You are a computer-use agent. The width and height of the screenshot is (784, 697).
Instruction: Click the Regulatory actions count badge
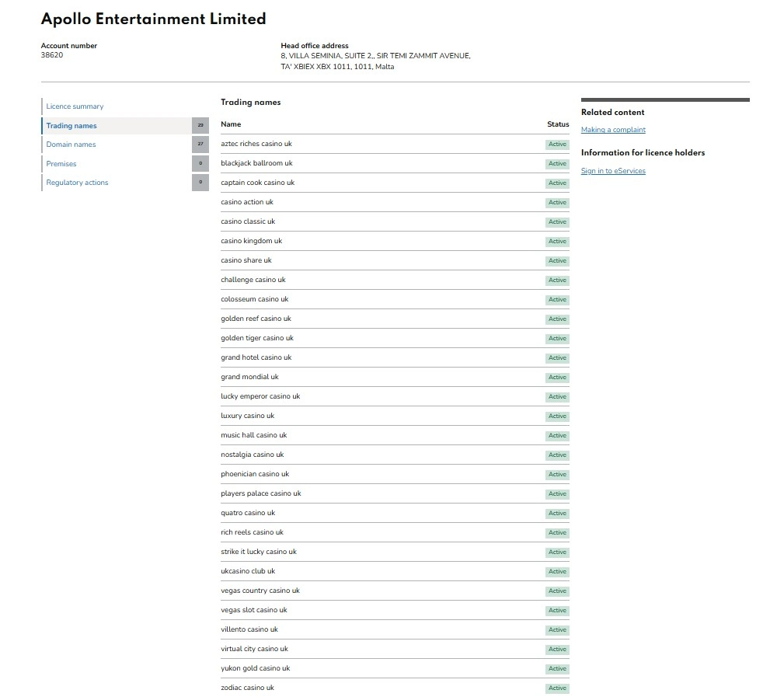pyautogui.click(x=200, y=183)
